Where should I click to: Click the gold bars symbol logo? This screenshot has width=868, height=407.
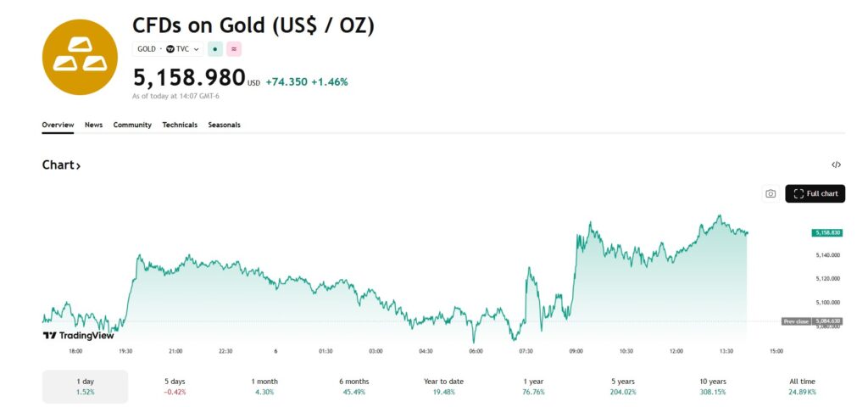pyautogui.click(x=81, y=56)
